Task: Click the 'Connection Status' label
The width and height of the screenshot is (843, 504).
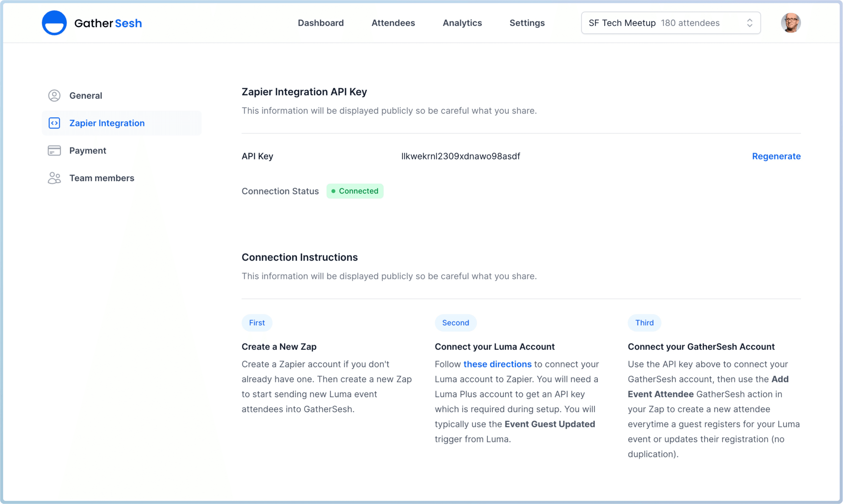Action: click(280, 191)
